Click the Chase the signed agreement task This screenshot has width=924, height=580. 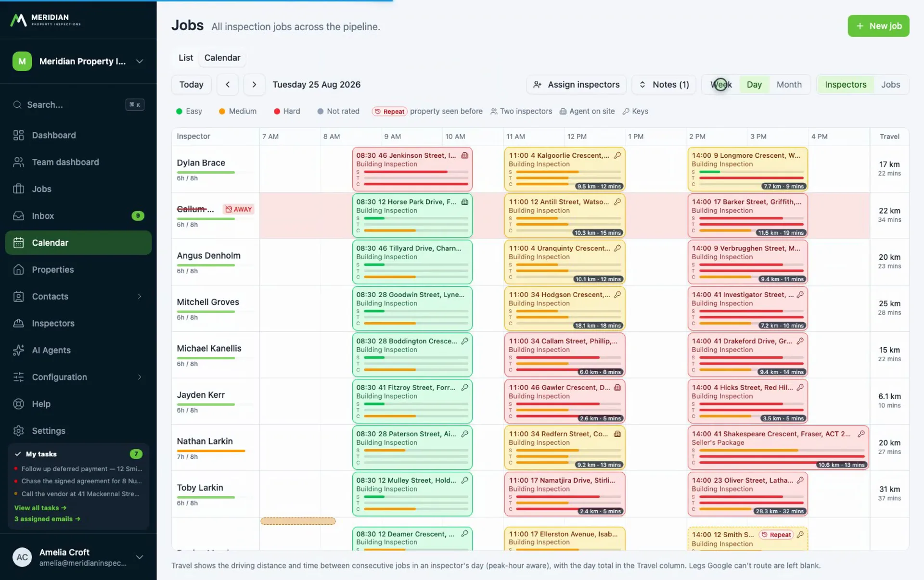coord(78,481)
